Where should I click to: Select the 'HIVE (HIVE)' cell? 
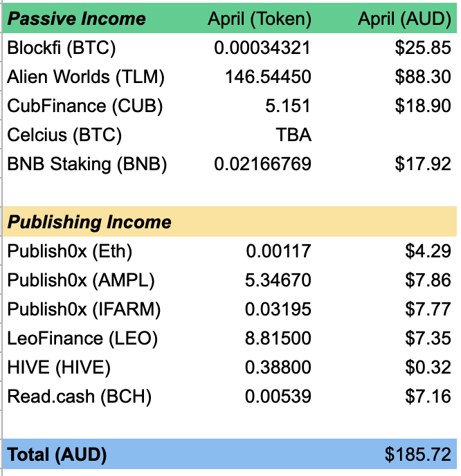59,367
